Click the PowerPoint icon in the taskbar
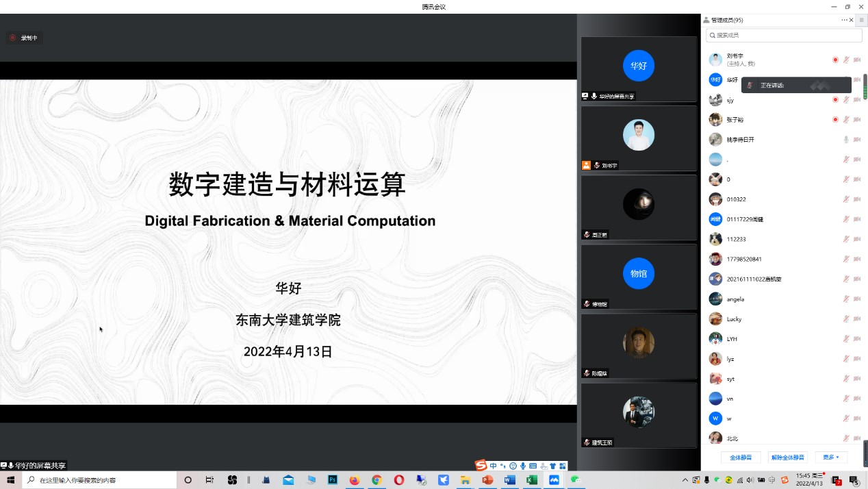This screenshot has height=489, width=868. tap(487, 480)
